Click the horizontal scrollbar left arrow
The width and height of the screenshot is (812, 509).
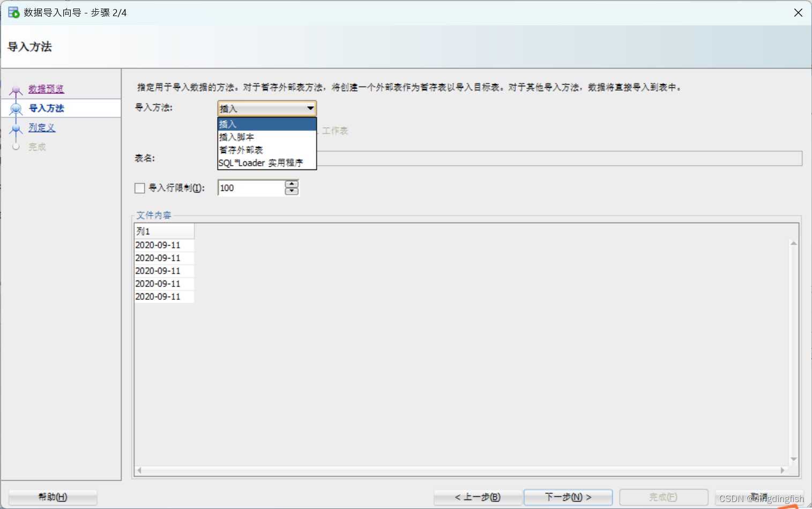pos(139,470)
